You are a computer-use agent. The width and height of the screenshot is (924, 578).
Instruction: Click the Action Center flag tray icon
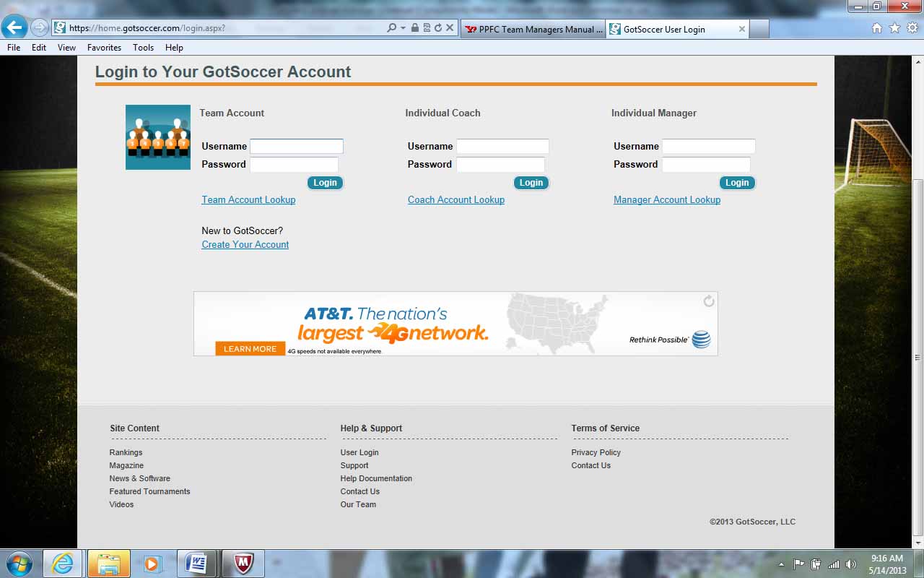[x=798, y=564]
